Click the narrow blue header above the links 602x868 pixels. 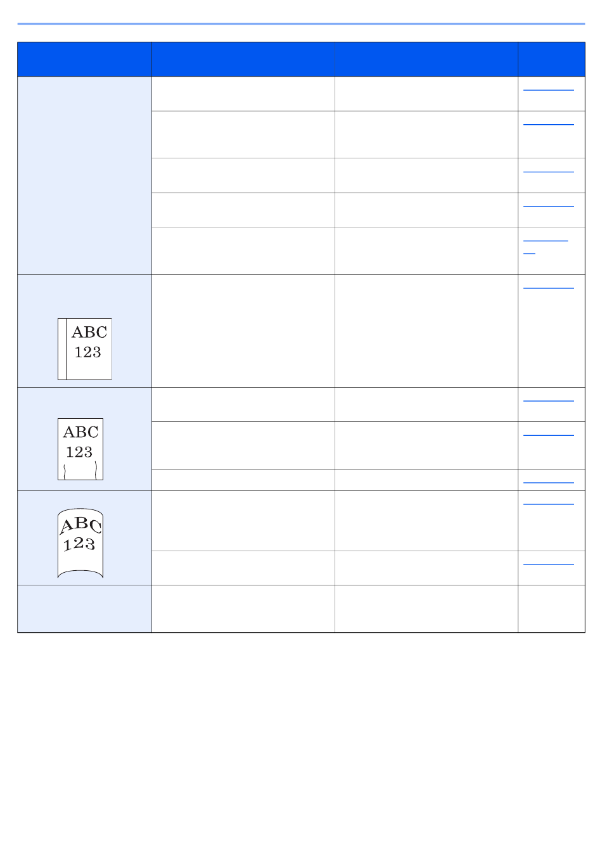click(551, 60)
